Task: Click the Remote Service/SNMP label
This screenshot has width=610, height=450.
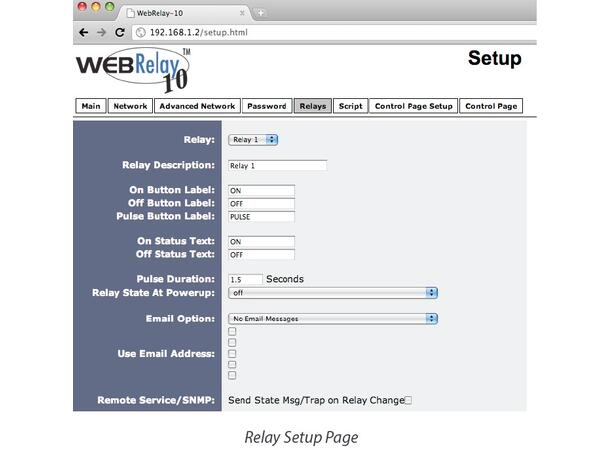Action: pyautogui.click(x=156, y=400)
